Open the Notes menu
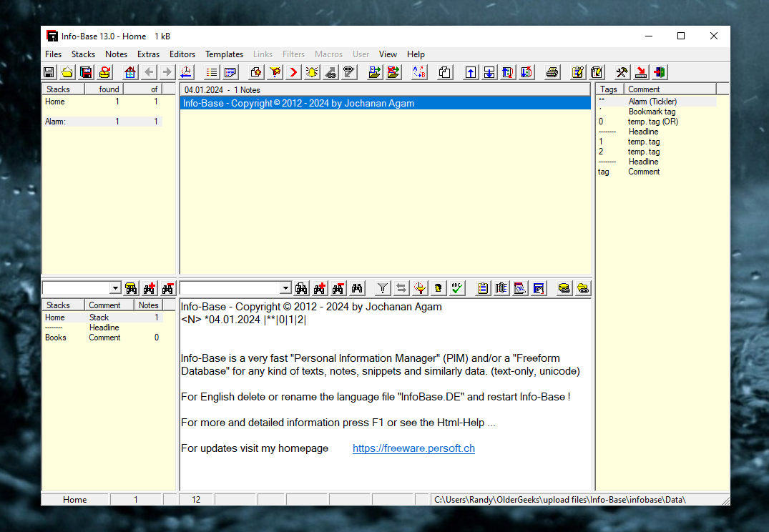769x532 pixels. point(116,54)
